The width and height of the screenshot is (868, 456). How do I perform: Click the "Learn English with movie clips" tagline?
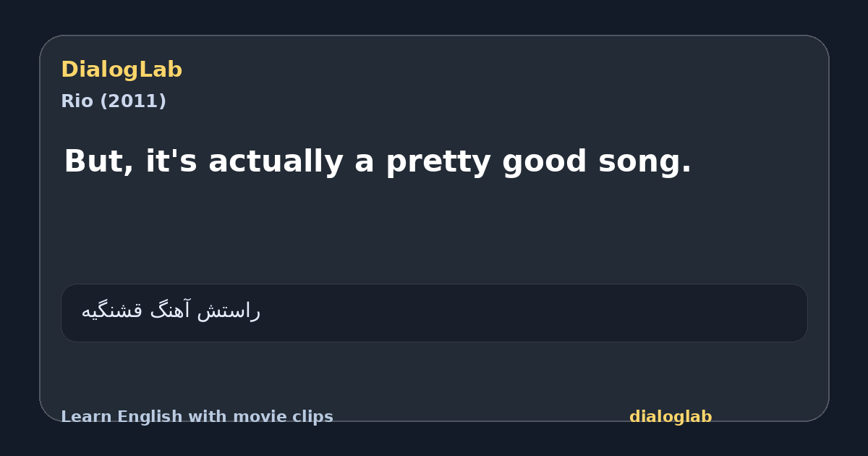pyautogui.click(x=197, y=417)
